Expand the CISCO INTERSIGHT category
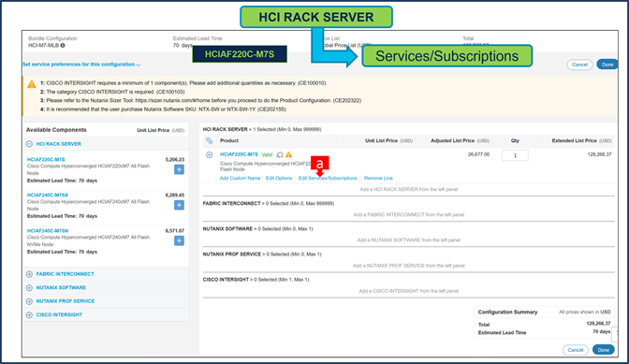This screenshot has height=364, width=629. pos(29,315)
